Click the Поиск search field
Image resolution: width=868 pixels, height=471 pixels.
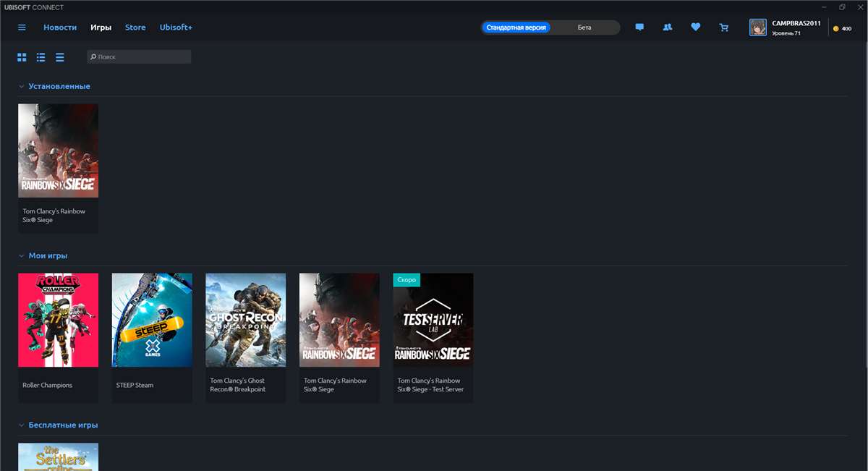tap(139, 56)
